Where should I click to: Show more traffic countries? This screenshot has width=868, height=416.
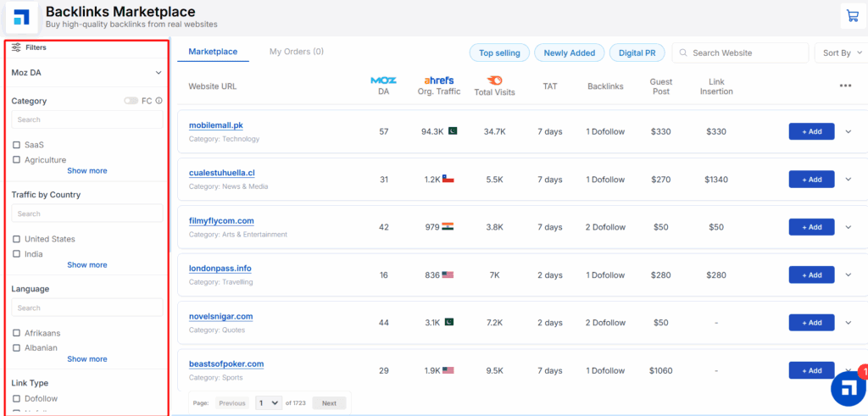coord(87,265)
